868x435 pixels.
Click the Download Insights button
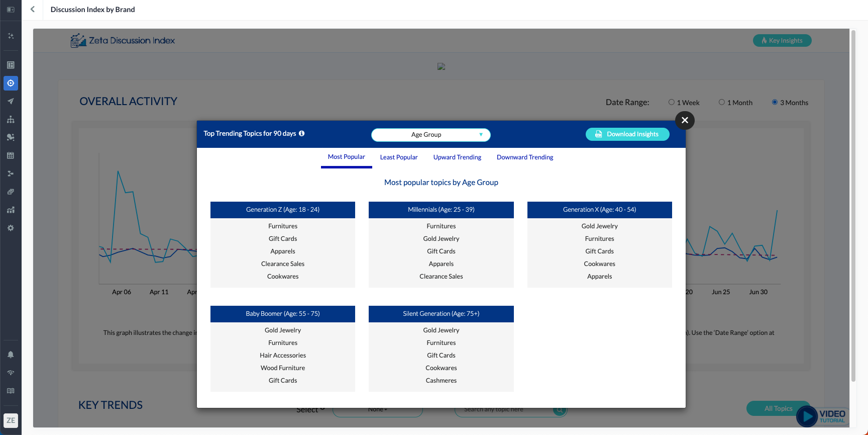pos(627,134)
